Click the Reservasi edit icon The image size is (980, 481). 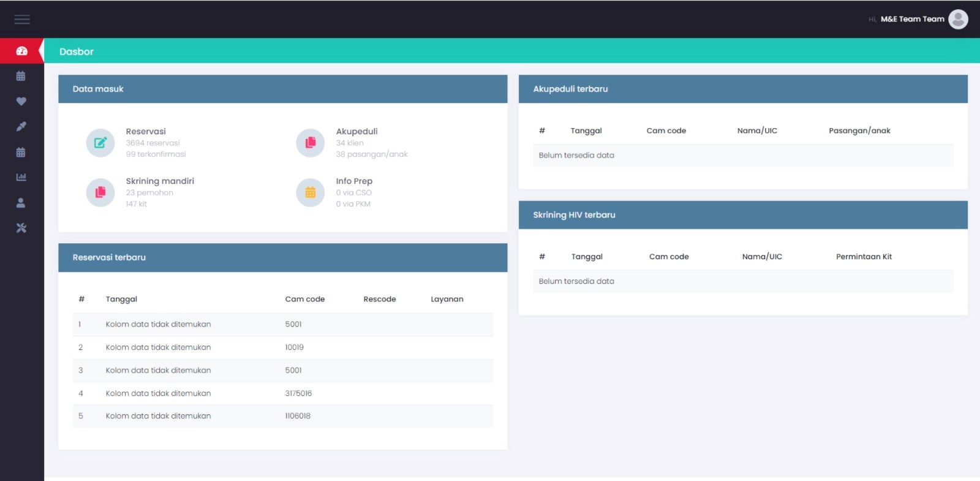pos(100,143)
